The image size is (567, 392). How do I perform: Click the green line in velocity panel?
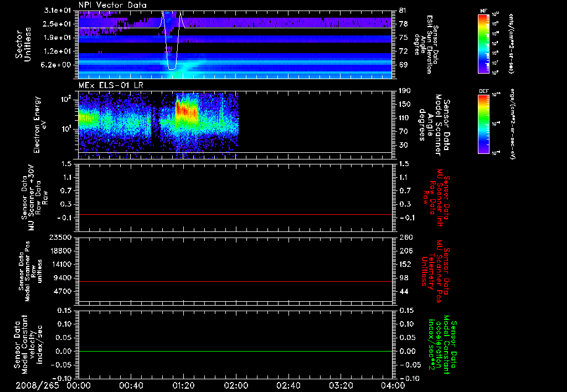235,351
